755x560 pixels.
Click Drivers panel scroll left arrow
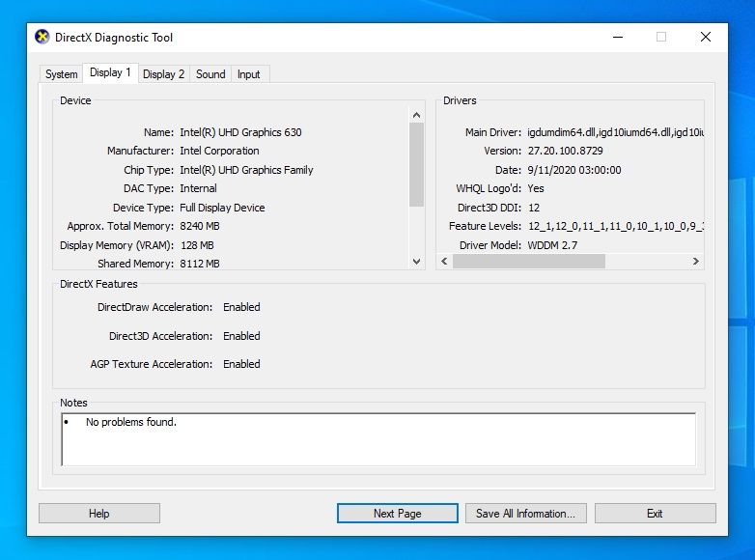[x=444, y=261]
